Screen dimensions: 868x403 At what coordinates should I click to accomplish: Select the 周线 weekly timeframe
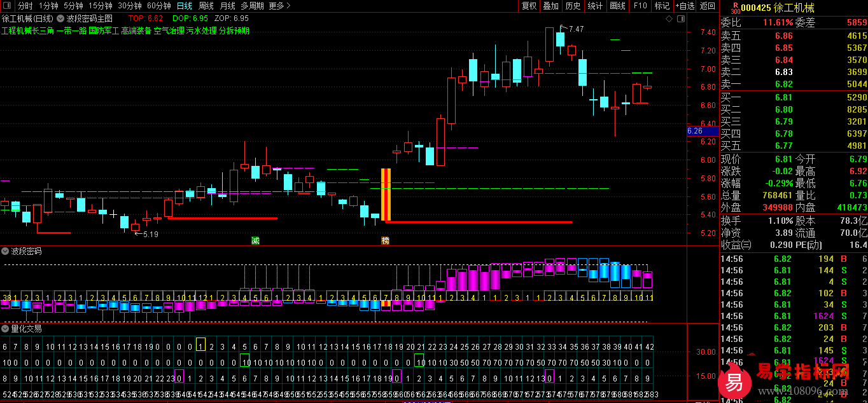click(206, 6)
